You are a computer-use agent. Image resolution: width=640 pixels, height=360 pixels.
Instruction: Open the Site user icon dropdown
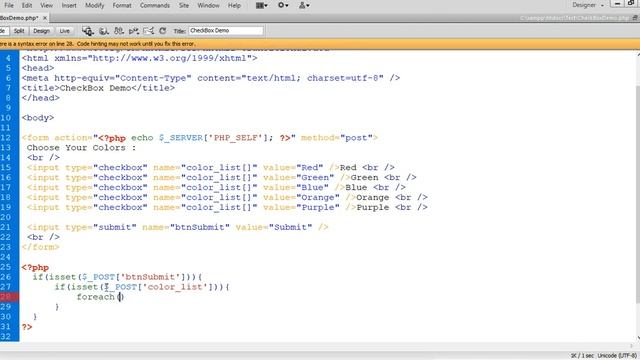point(304,5)
